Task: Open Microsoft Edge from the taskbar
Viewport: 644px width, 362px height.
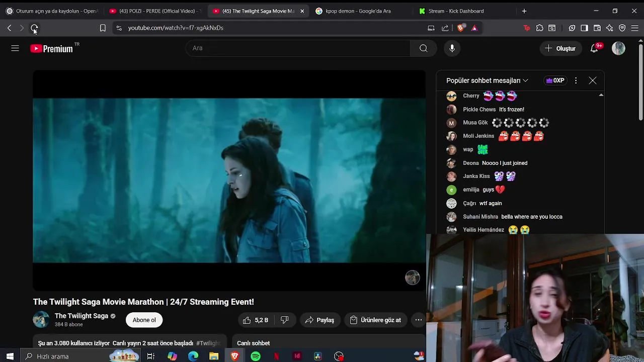Action: click(193, 356)
